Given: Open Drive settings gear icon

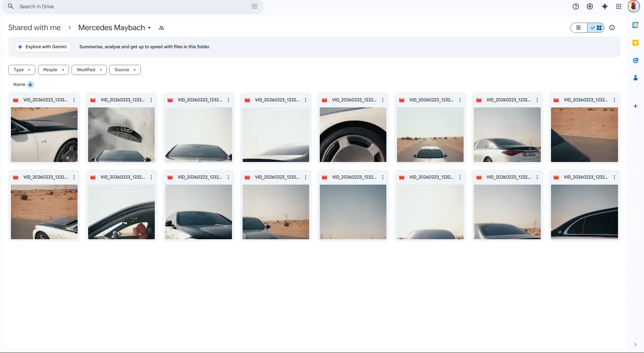Looking at the screenshot, I should 590,6.
